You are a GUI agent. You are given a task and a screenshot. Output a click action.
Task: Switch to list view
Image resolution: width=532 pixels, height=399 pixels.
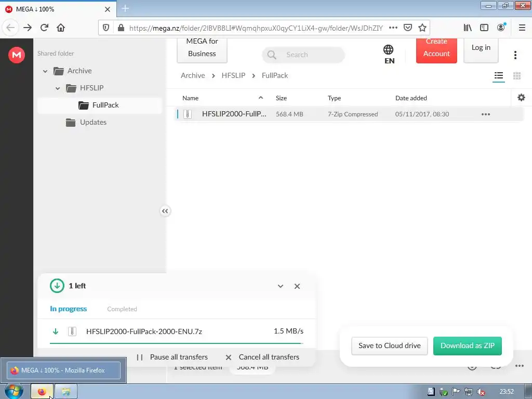[x=499, y=76]
